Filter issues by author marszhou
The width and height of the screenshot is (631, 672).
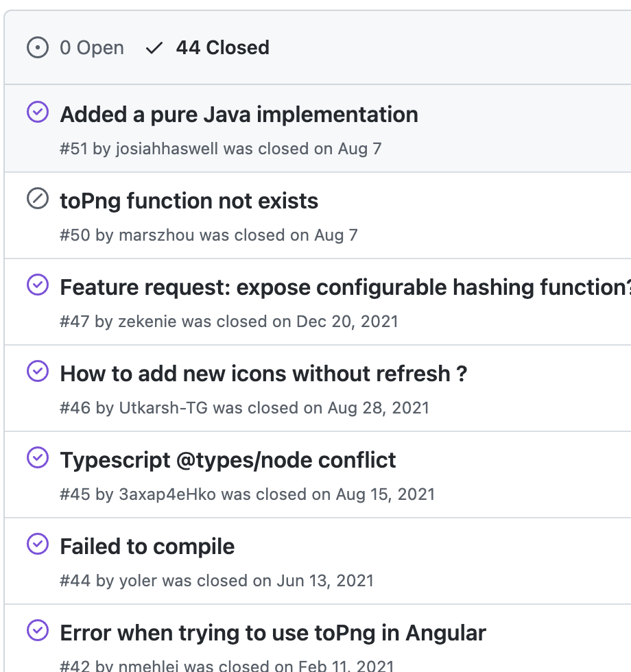(x=156, y=235)
